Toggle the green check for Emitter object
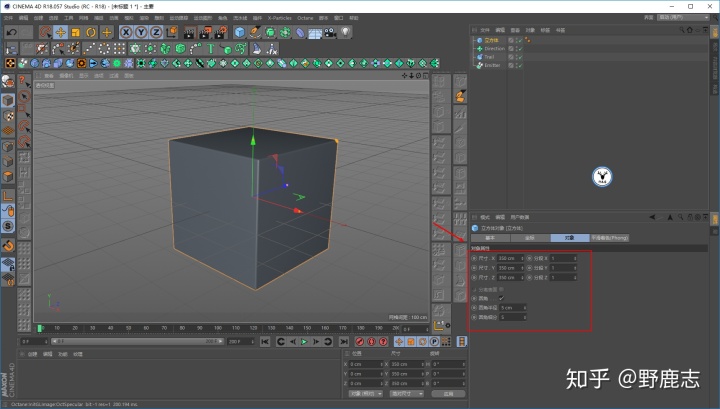Image resolution: width=720 pixels, height=409 pixels. [520, 65]
